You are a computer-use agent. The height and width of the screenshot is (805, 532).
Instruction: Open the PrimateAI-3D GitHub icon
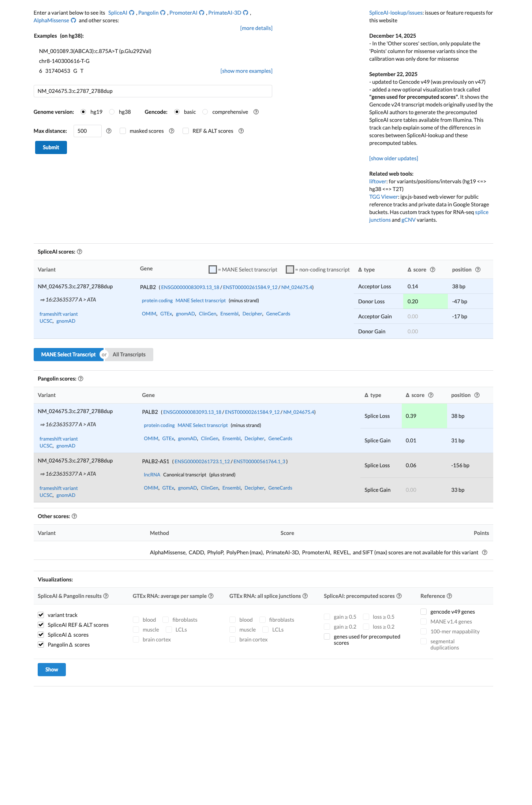coord(246,13)
